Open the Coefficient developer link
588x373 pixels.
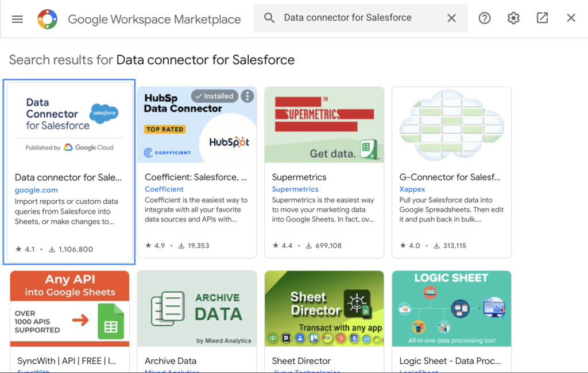tap(164, 189)
